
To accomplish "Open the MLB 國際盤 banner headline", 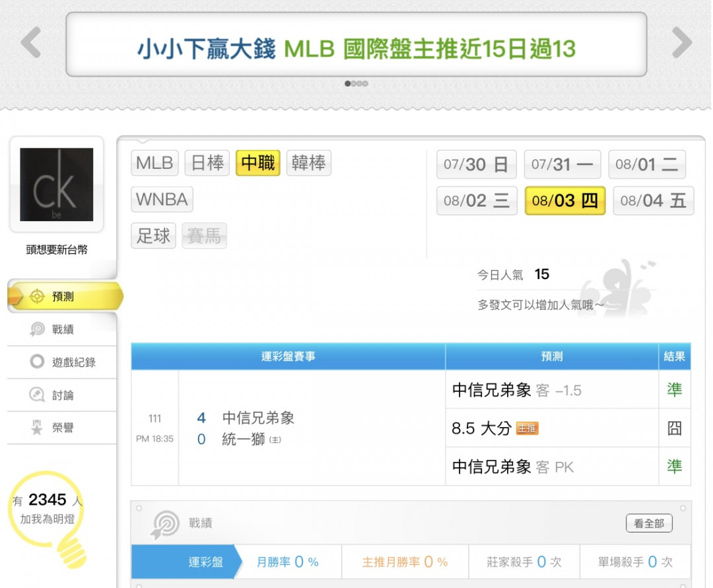I will [x=356, y=49].
